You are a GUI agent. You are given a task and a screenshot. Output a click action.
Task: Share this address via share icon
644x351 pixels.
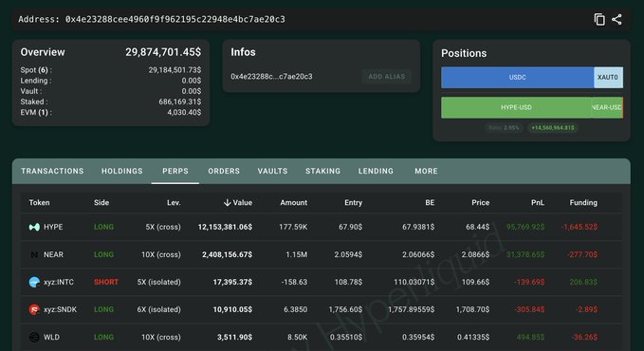[x=616, y=19]
